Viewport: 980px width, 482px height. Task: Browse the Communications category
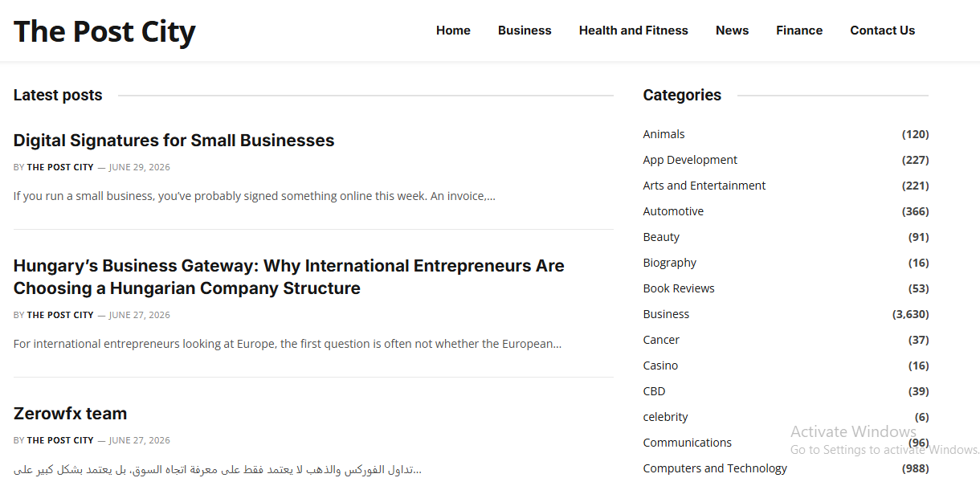688,443
